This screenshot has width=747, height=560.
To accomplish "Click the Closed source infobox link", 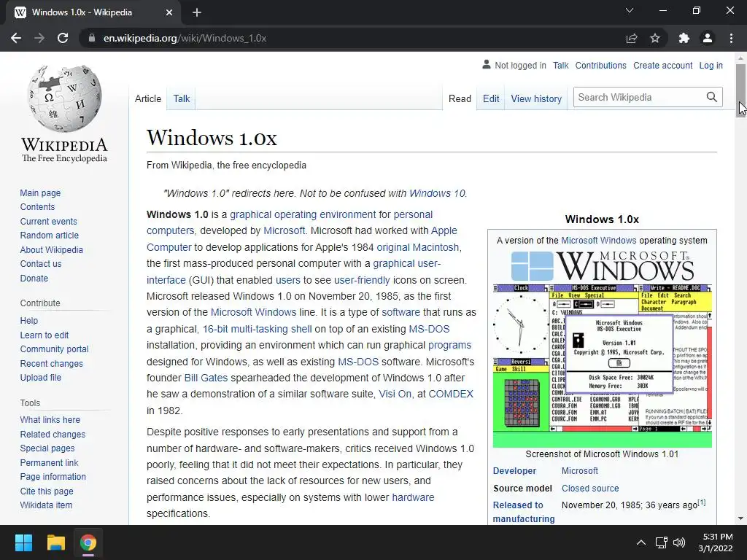I will pyautogui.click(x=590, y=489).
